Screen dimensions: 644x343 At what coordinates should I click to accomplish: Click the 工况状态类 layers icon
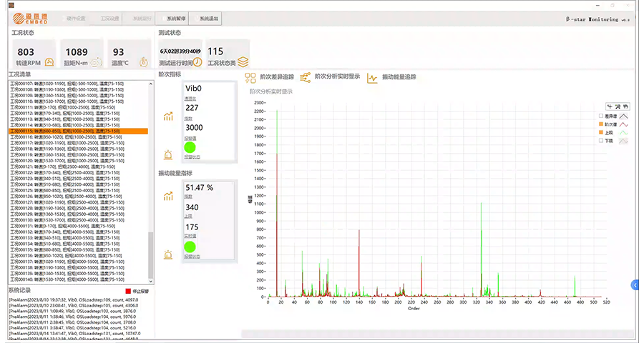(243, 63)
